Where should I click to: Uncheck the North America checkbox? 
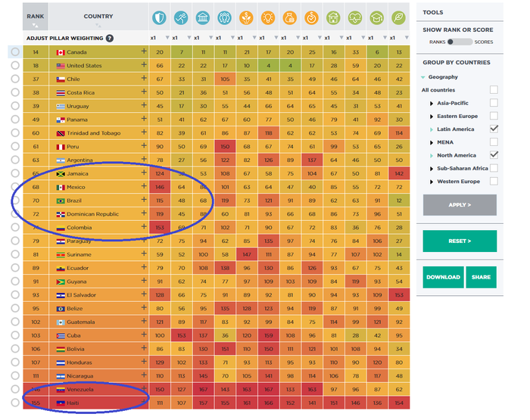pyautogui.click(x=494, y=155)
